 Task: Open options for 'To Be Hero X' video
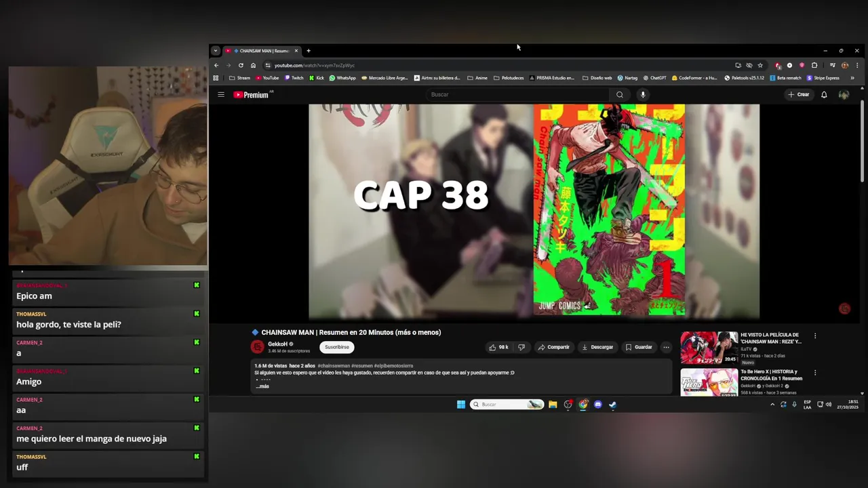pos(815,373)
